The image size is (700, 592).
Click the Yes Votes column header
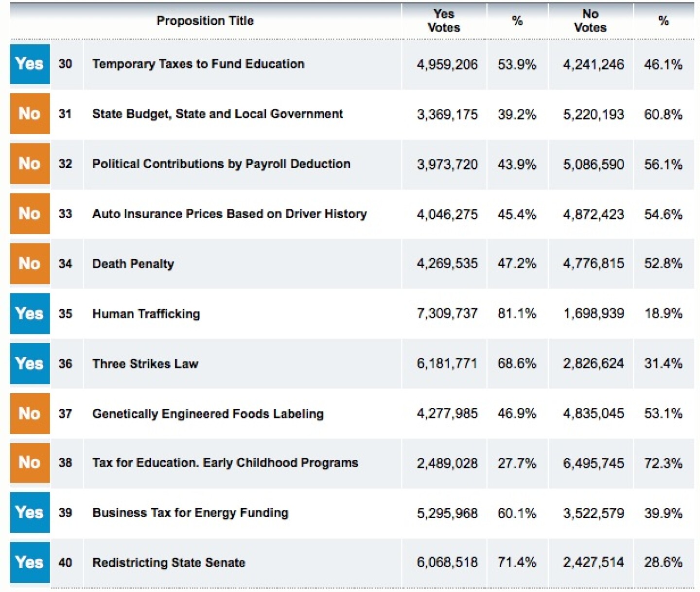coord(444,21)
